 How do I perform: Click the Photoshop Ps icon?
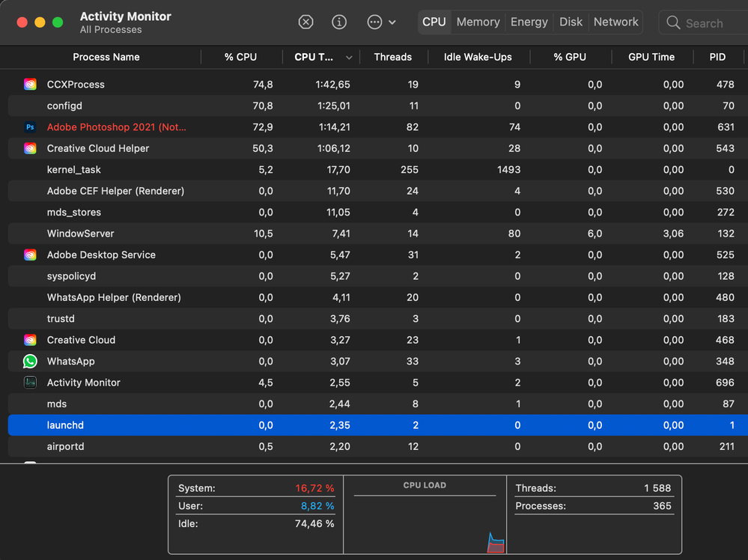(30, 127)
